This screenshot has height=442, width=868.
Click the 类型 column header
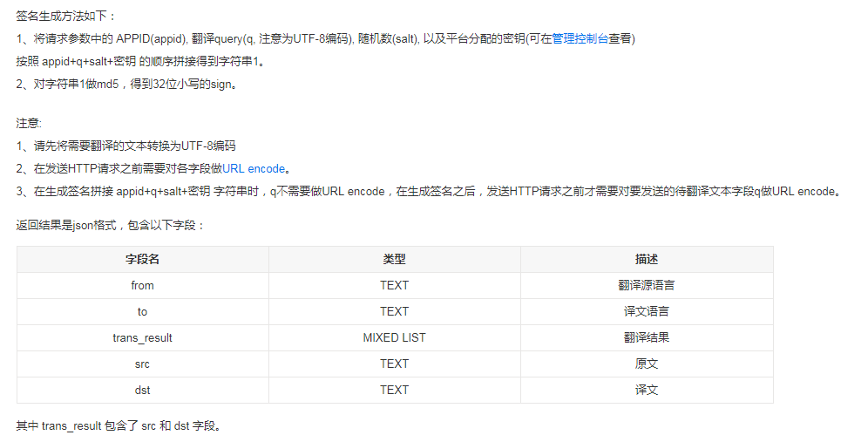[x=395, y=259]
